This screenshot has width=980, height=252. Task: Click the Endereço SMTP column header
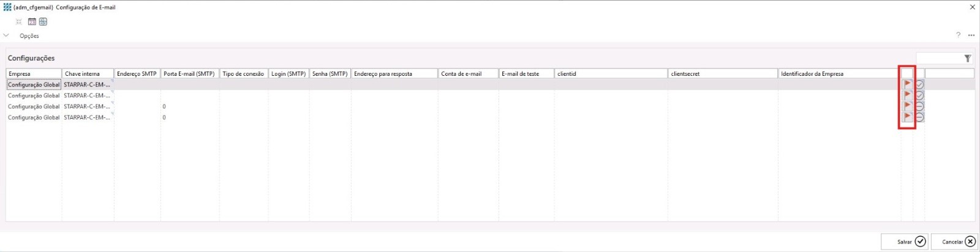tap(137, 73)
